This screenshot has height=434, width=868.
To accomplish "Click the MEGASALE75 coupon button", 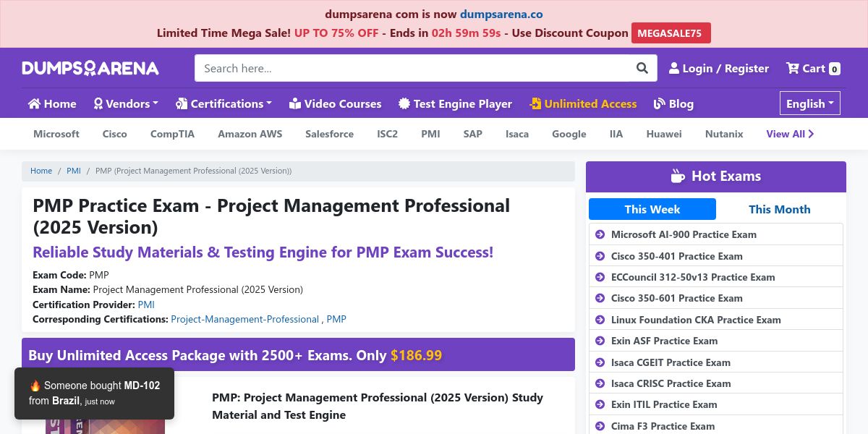I will [671, 33].
